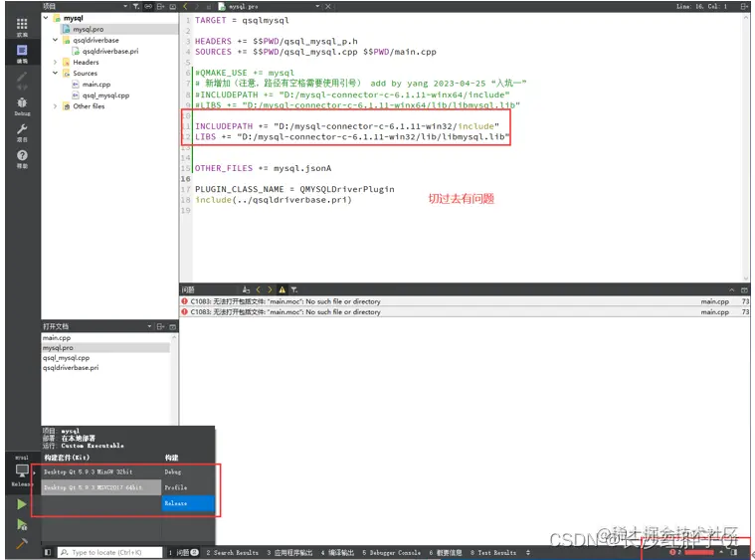The height and width of the screenshot is (560, 755).
Task: Minimize the Issues output pane chevron
Action: (x=731, y=289)
